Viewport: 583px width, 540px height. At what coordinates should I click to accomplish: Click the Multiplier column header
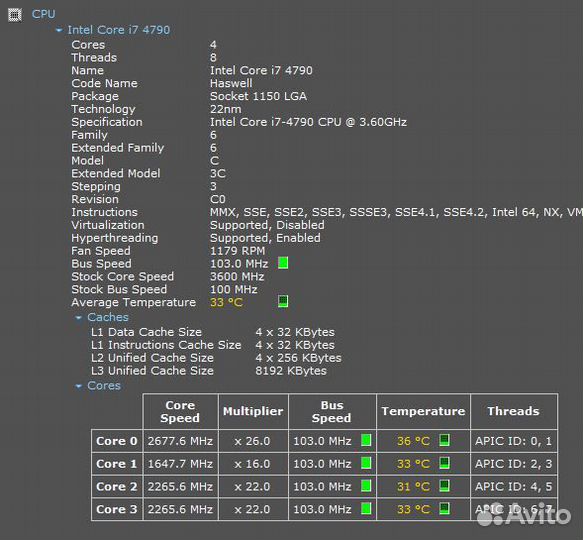pos(253,411)
